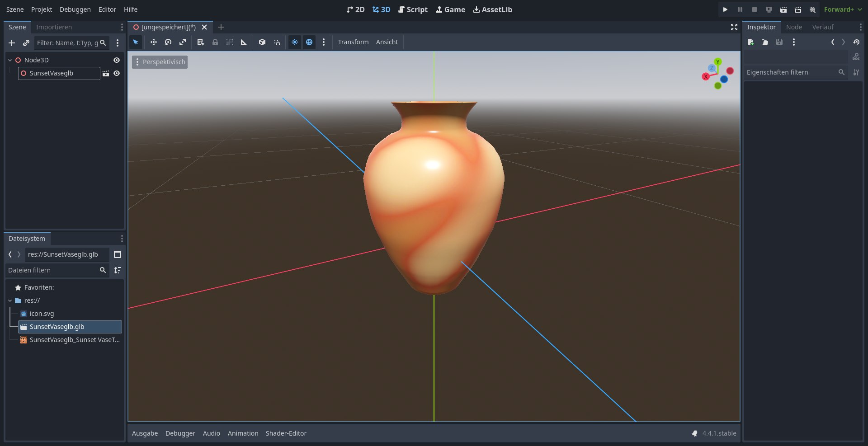Open the Forward+ renderer dropdown

[x=843, y=9]
